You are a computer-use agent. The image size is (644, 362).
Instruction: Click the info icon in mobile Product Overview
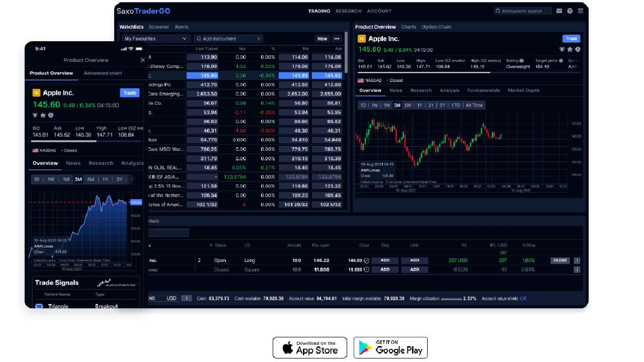(51, 115)
